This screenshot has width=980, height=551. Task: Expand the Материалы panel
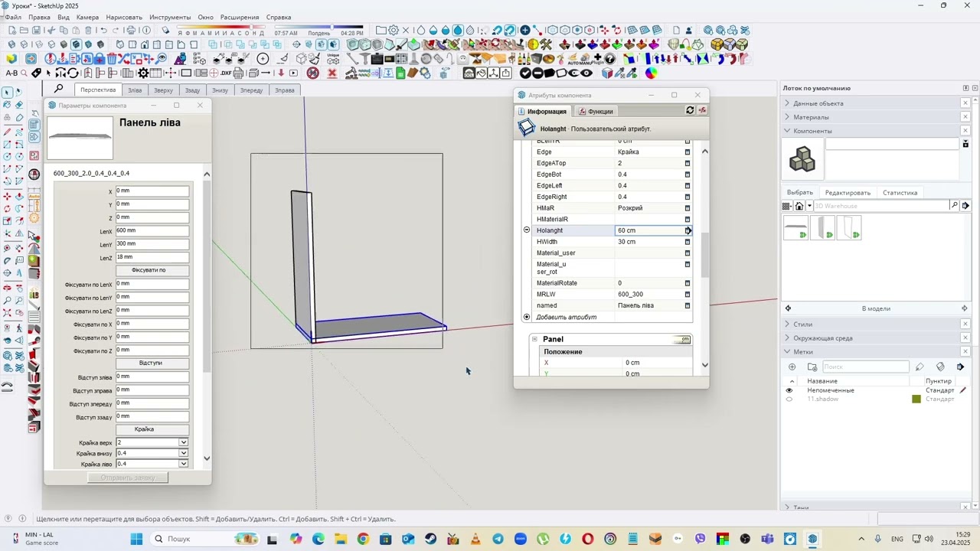787,117
